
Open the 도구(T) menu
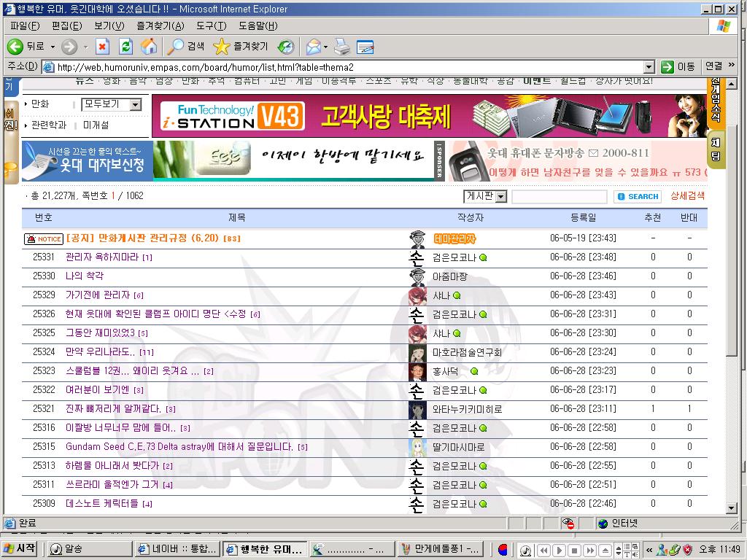click(211, 26)
